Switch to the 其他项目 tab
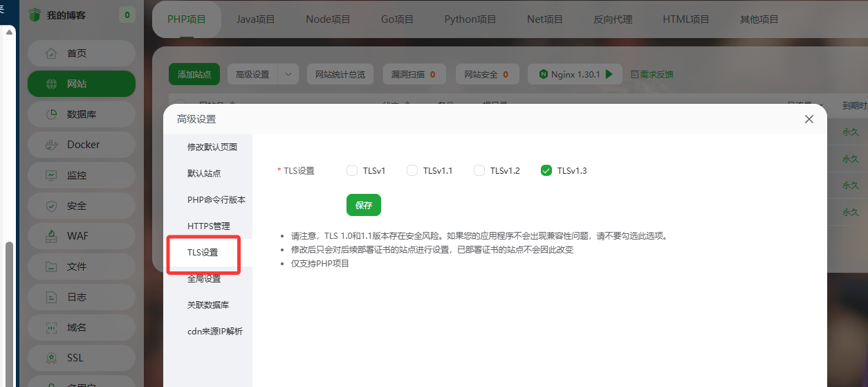This screenshot has width=868, height=387. (x=759, y=19)
